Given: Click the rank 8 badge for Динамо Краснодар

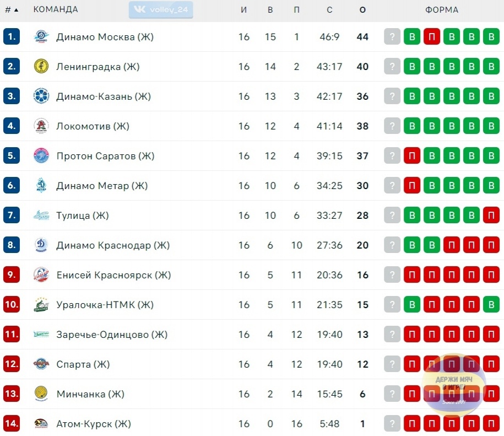Looking at the screenshot, I should pos(12,245).
